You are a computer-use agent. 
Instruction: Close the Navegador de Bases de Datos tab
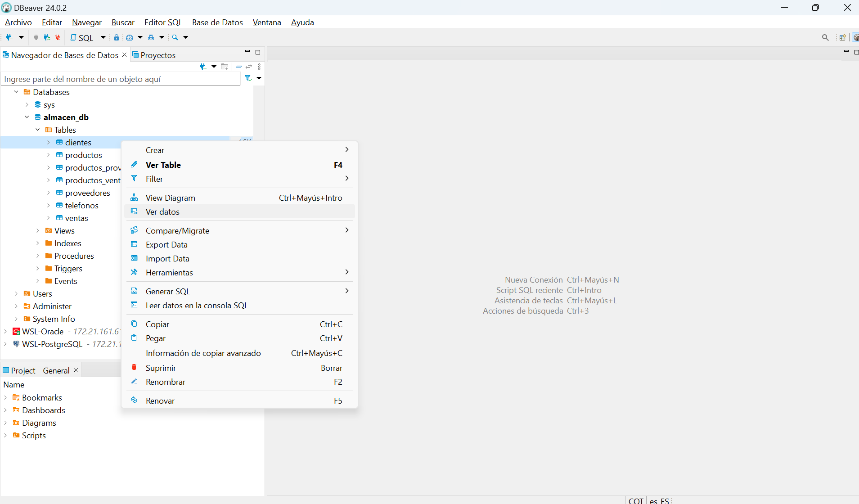click(x=125, y=54)
